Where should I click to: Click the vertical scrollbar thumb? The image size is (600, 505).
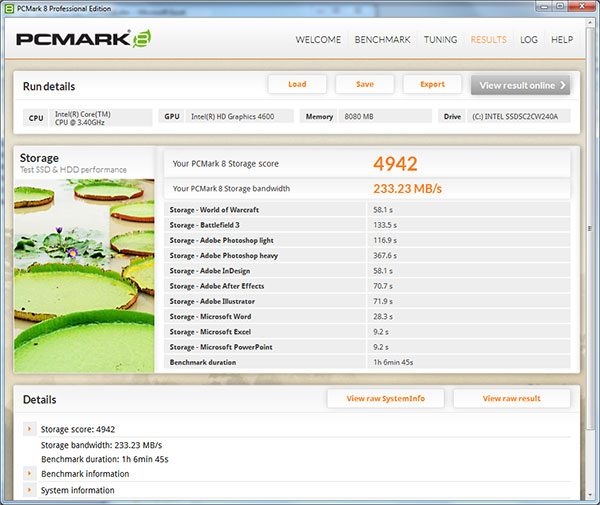coord(590,228)
